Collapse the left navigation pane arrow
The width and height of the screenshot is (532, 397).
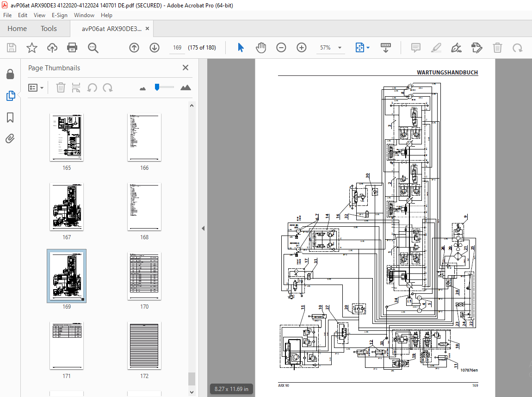[203, 229]
